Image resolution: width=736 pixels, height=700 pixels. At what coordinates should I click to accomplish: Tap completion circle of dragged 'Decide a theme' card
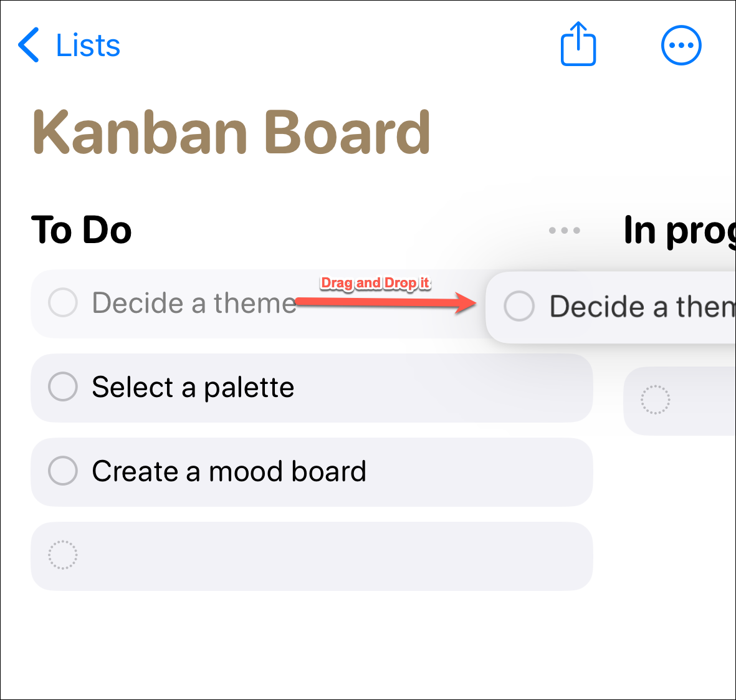pos(519,305)
